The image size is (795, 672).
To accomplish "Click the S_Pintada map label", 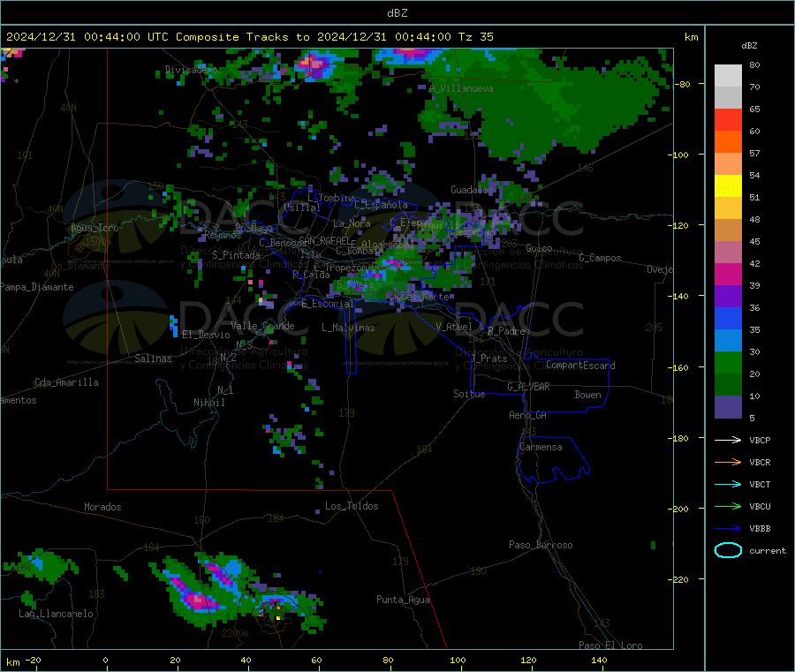I will pyautogui.click(x=236, y=255).
